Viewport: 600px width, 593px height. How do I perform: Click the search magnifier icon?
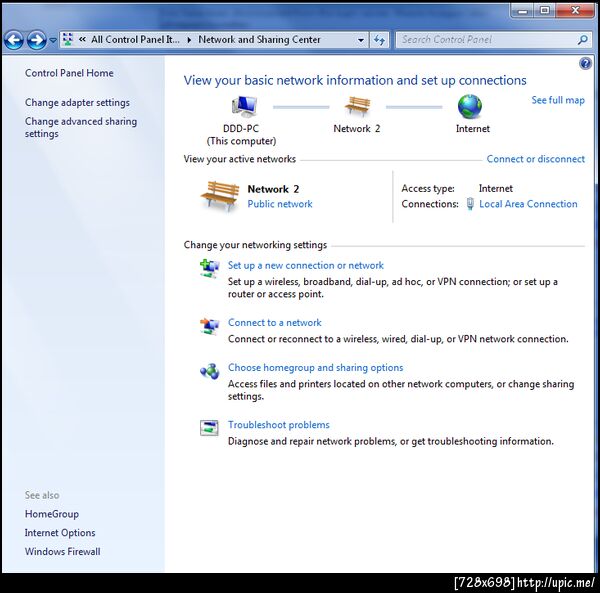pos(583,39)
